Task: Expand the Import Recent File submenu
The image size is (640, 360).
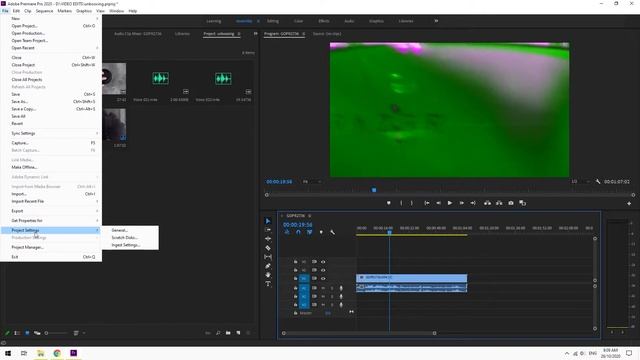Action: 51,201
